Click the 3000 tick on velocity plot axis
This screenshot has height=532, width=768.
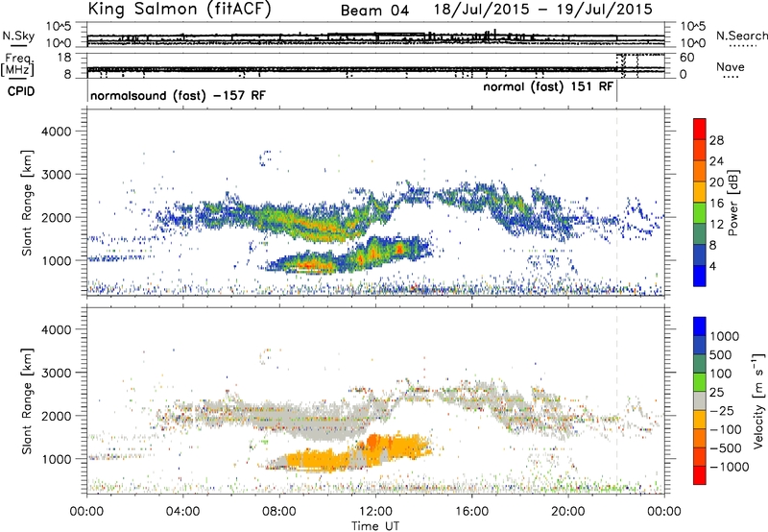pos(56,373)
